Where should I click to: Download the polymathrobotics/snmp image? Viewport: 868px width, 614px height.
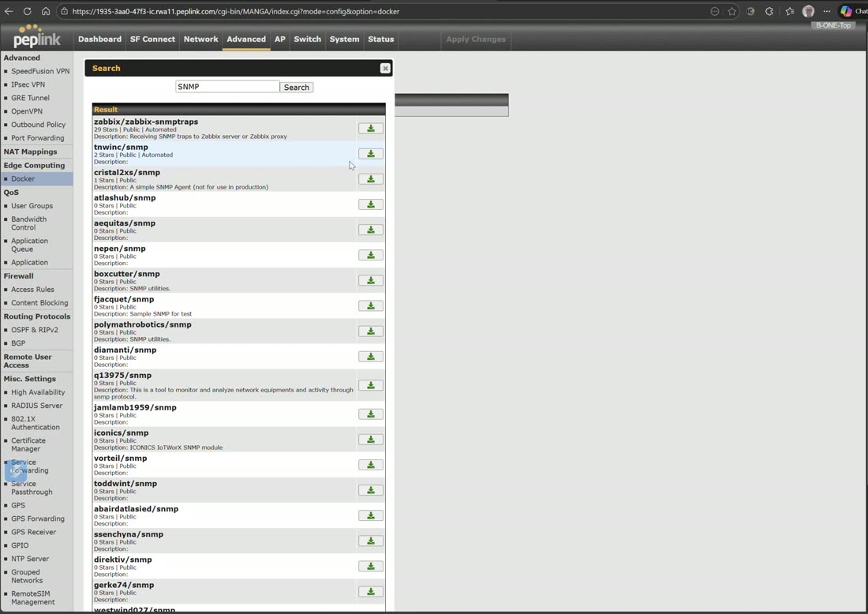(370, 331)
